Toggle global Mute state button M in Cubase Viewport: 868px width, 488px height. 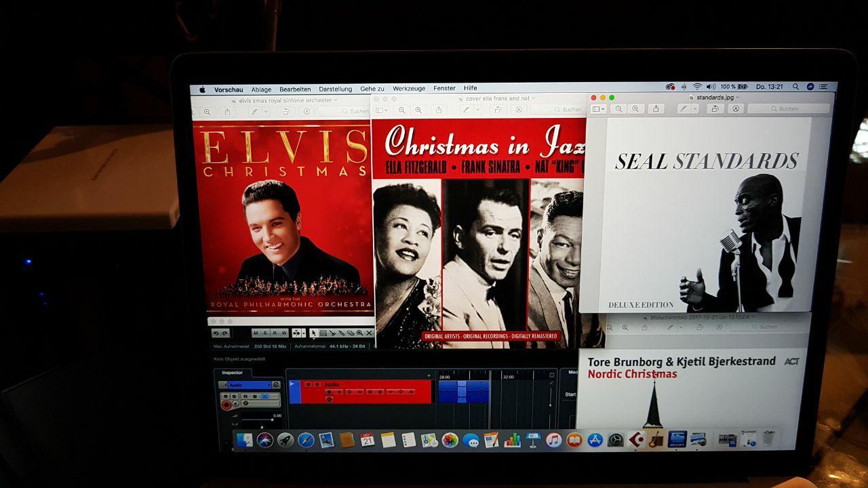(x=256, y=333)
